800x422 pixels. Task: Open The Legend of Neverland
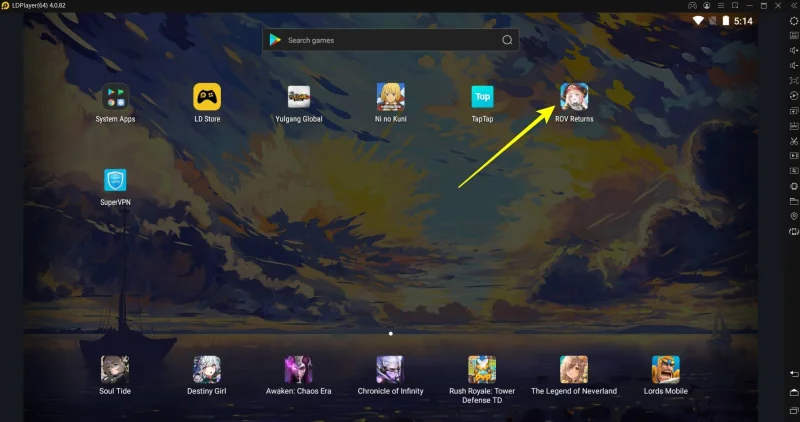point(574,369)
